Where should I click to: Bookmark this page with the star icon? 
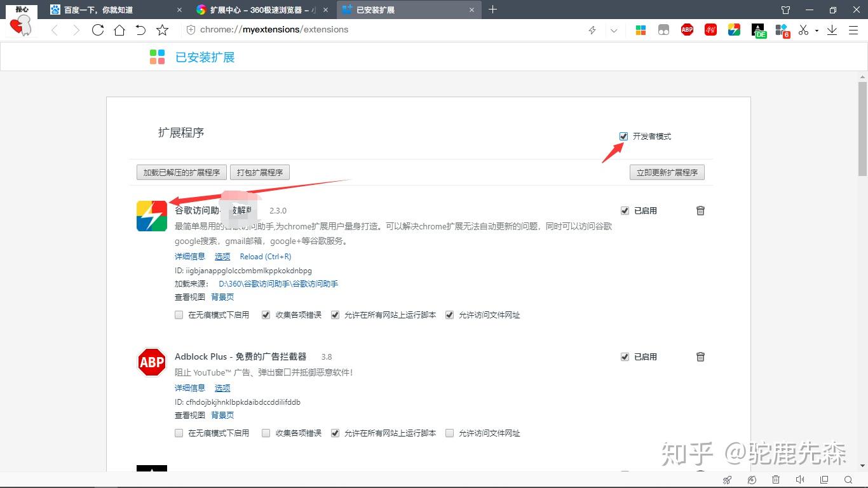[x=163, y=30]
